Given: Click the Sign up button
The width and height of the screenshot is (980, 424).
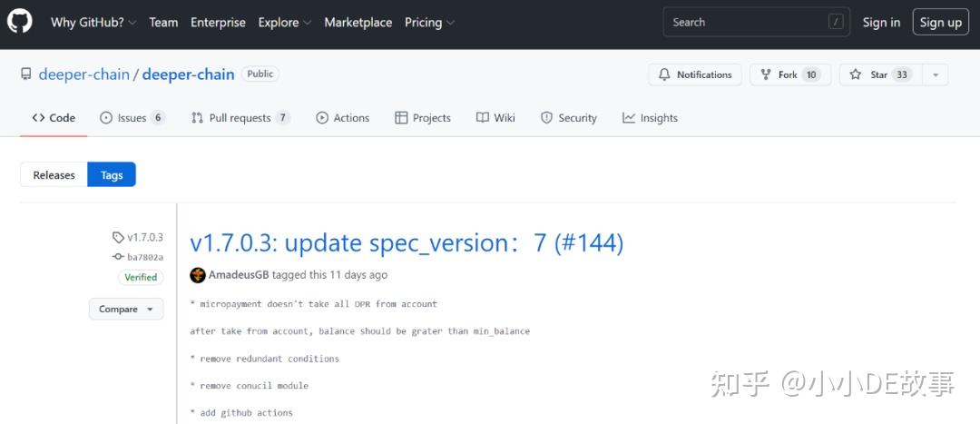Looking at the screenshot, I should tap(940, 23).
